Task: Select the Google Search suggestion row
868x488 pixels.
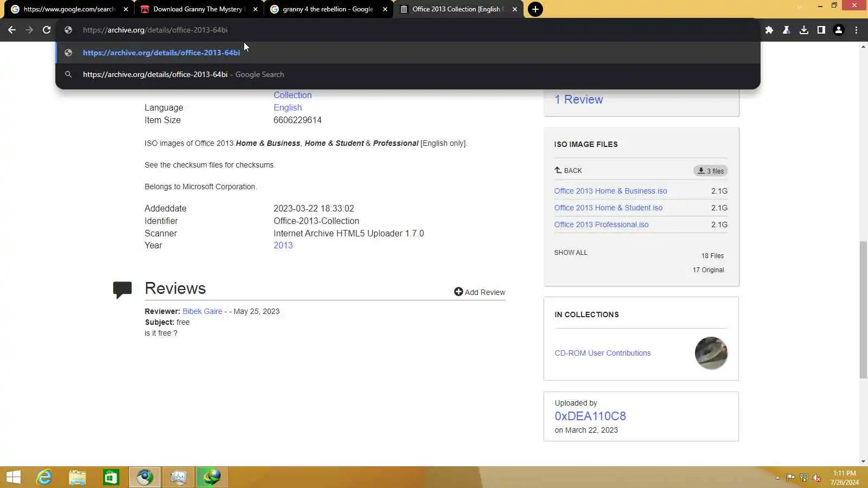Action: 408,74
